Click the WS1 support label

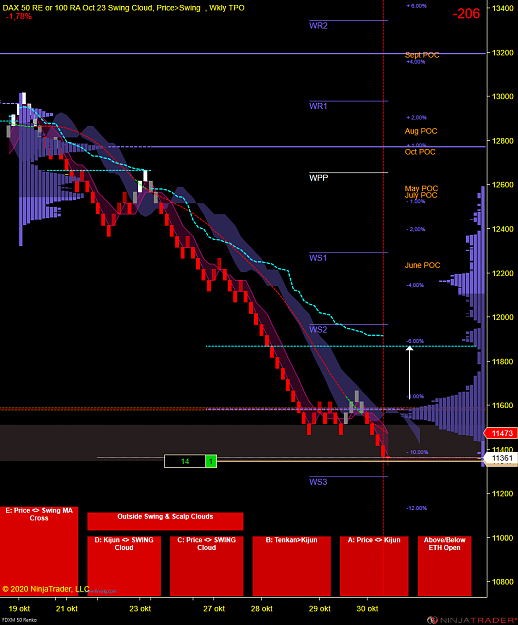[x=318, y=258]
